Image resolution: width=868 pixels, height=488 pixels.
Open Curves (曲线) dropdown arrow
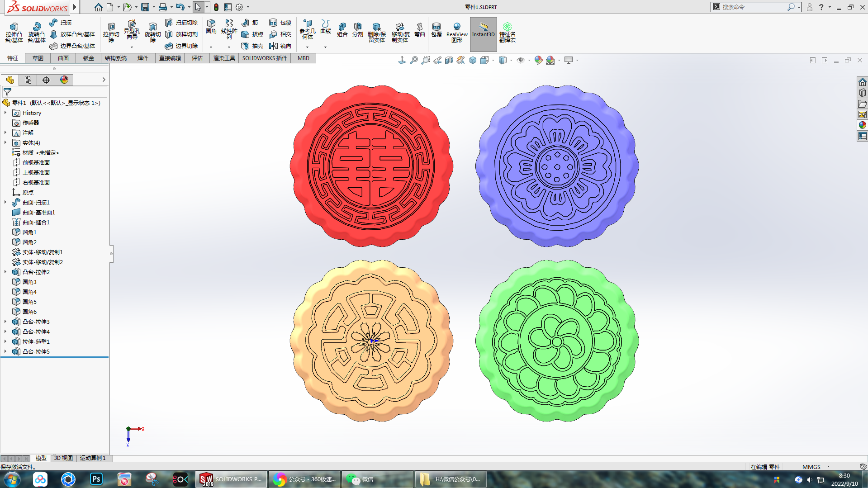pyautogui.click(x=325, y=47)
